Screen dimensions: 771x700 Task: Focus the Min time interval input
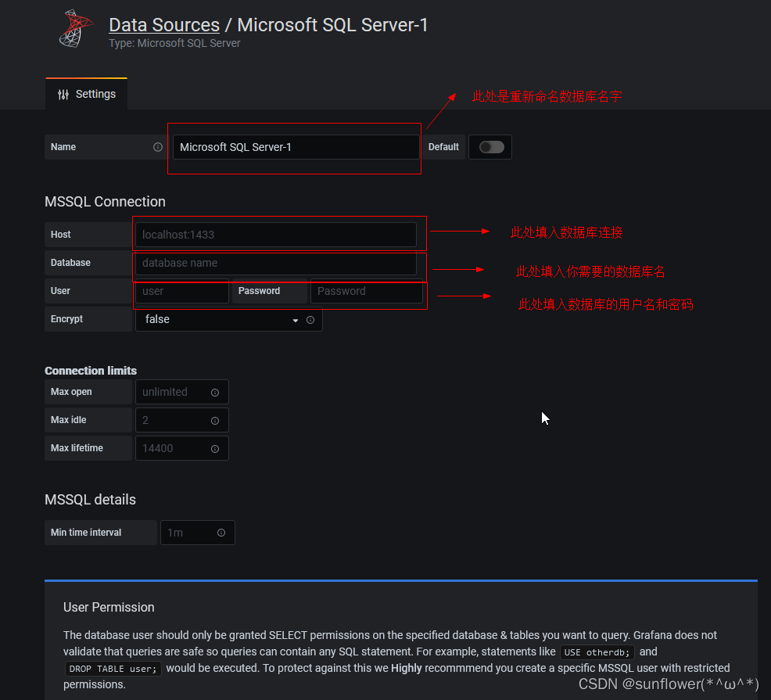tap(198, 533)
